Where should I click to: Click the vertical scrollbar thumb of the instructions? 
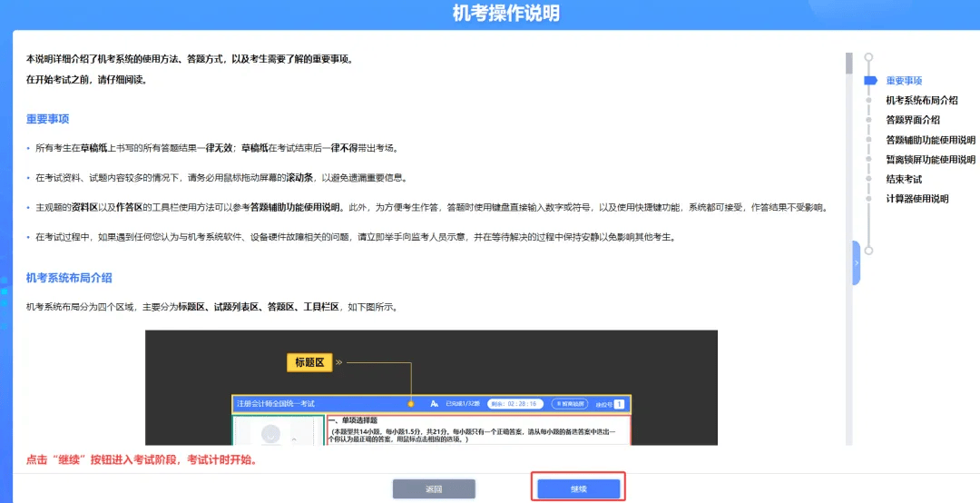(849, 63)
